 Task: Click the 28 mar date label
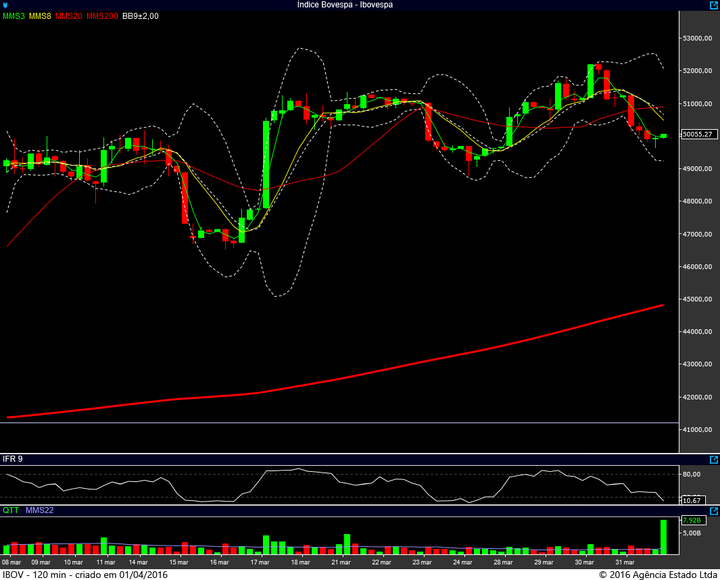point(503,562)
